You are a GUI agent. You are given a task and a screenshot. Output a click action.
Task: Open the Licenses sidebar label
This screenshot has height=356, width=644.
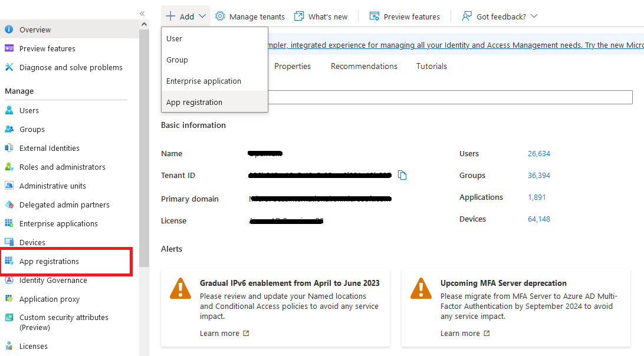pos(33,346)
